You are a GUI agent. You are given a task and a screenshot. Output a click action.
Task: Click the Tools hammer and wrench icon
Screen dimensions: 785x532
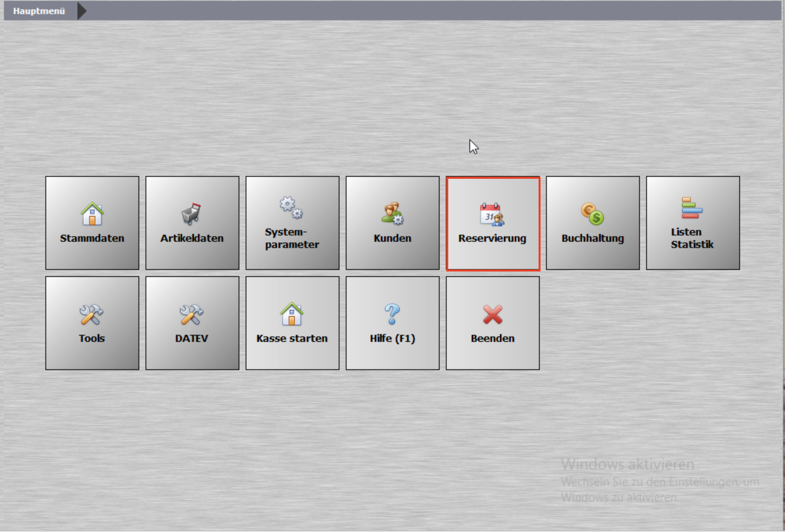92,315
